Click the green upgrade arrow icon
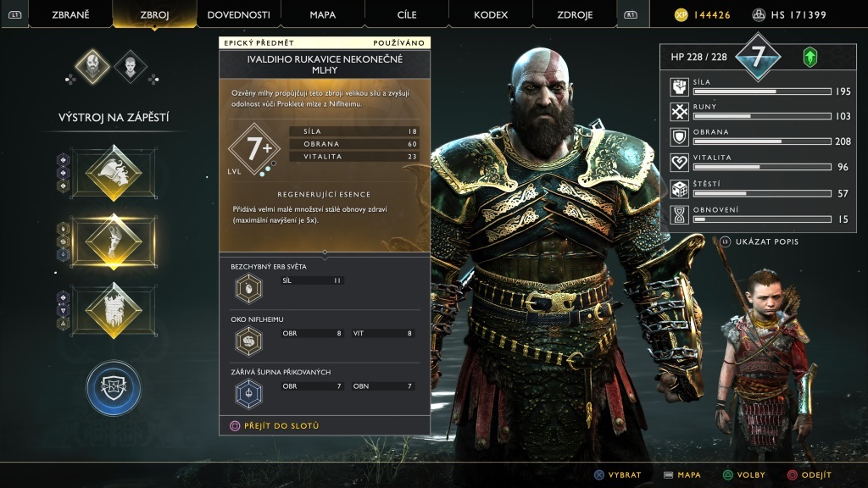Screen dimensions: 868x488 point(810,57)
